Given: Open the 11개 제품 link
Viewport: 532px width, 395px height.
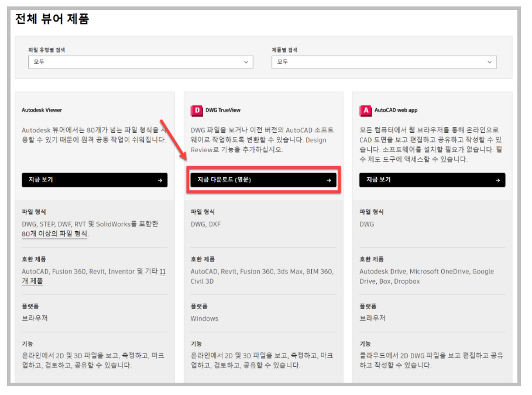Looking at the screenshot, I should coord(94,276).
